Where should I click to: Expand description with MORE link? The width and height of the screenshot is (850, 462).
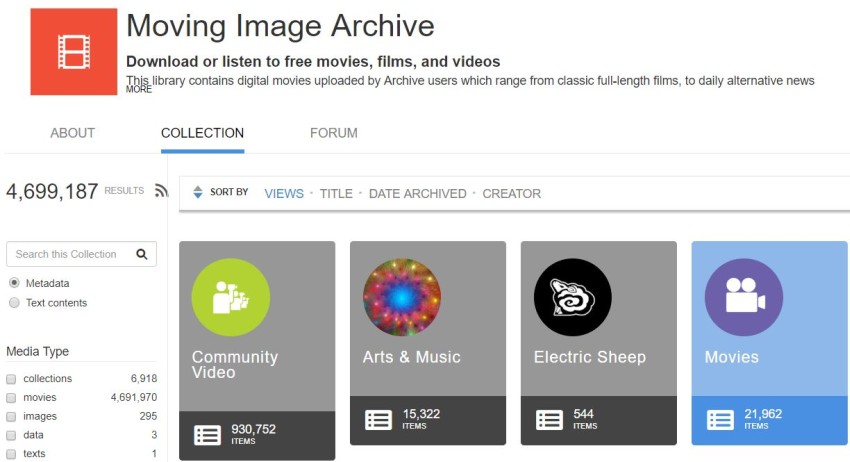click(x=139, y=89)
